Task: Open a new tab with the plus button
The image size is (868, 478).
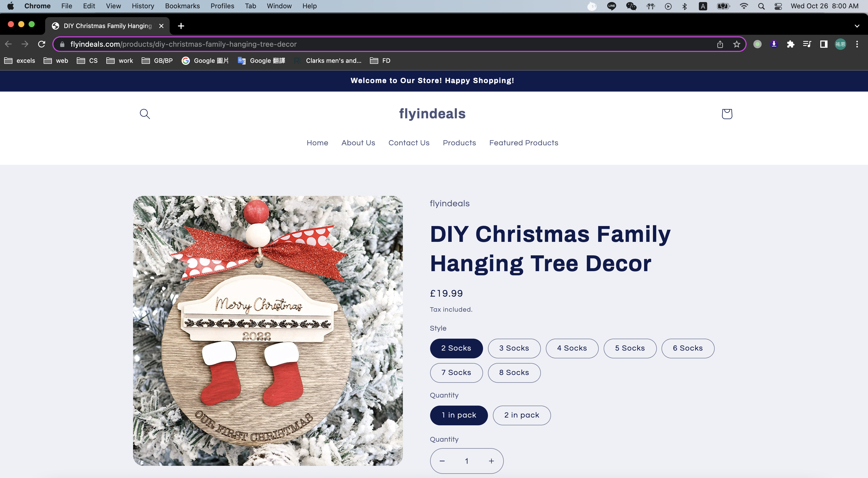Action: pyautogui.click(x=181, y=26)
